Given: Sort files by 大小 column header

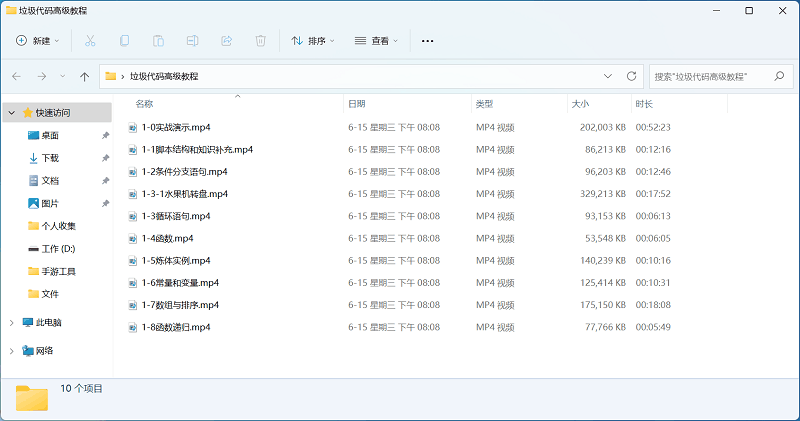Looking at the screenshot, I should 580,104.
